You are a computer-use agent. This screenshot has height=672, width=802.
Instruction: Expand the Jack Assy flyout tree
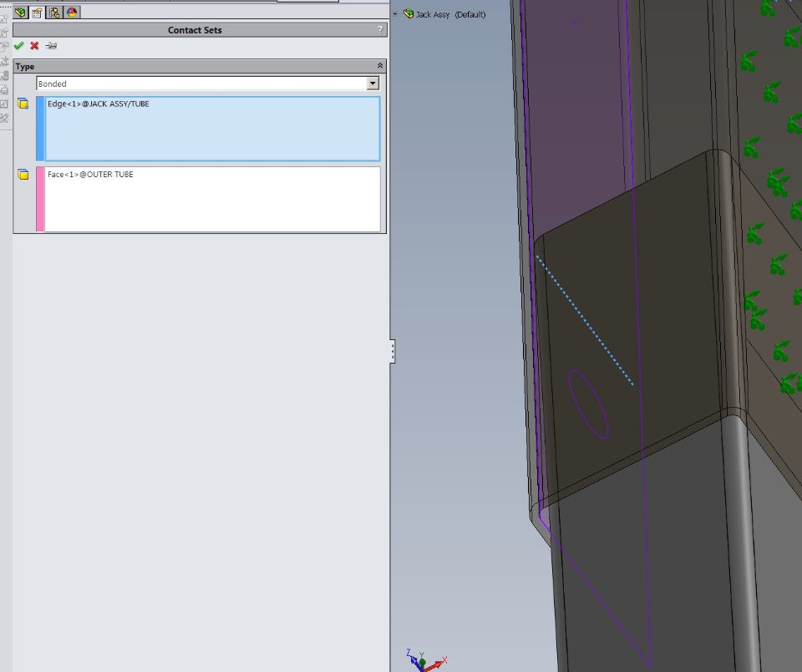pyautogui.click(x=395, y=14)
